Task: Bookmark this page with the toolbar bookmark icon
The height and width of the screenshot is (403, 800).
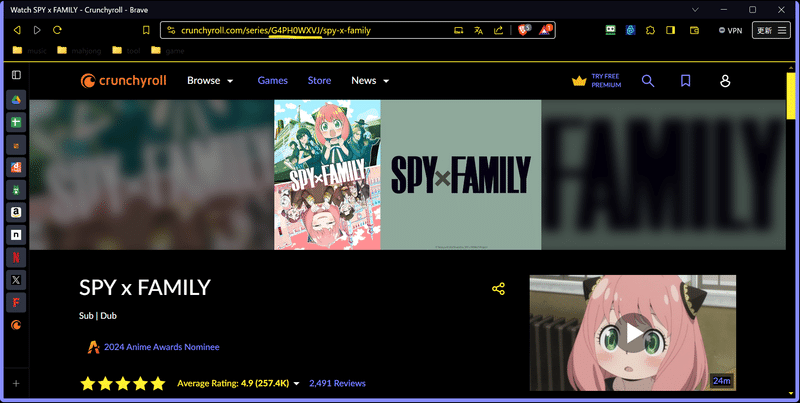Action: pyautogui.click(x=146, y=31)
